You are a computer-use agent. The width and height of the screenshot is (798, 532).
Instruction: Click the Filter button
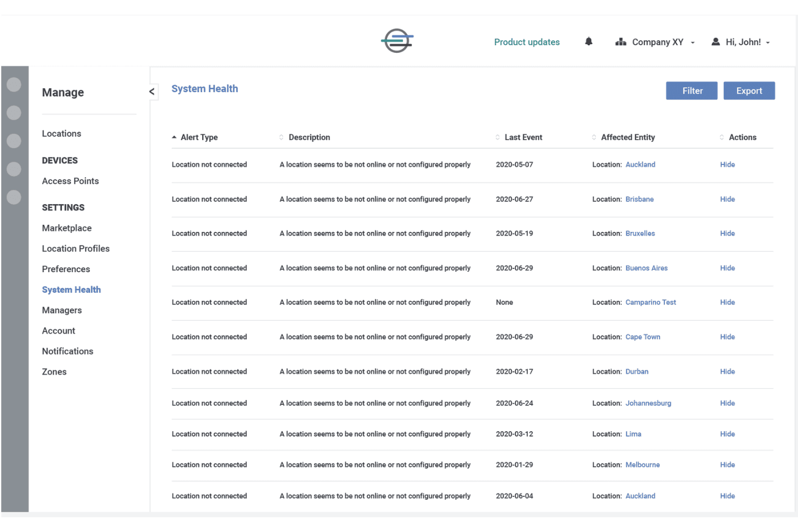tap(692, 91)
